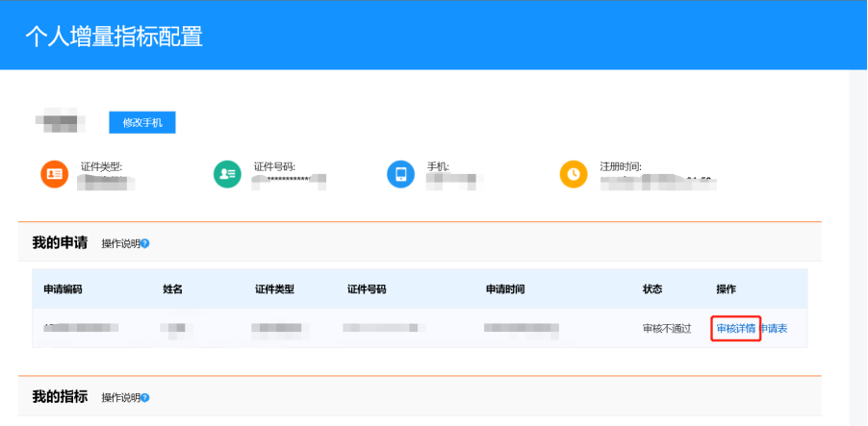Click the 操作 column header
This screenshot has height=426, width=868.
(x=727, y=289)
